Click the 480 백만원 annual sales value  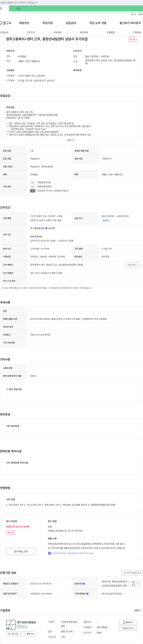pos(102,627)
